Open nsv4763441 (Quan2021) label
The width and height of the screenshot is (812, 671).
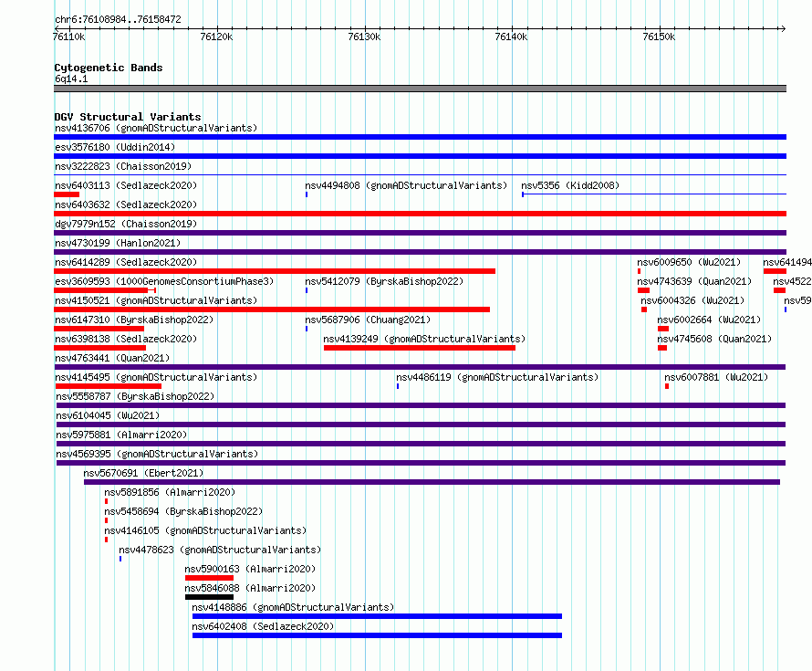click(112, 358)
